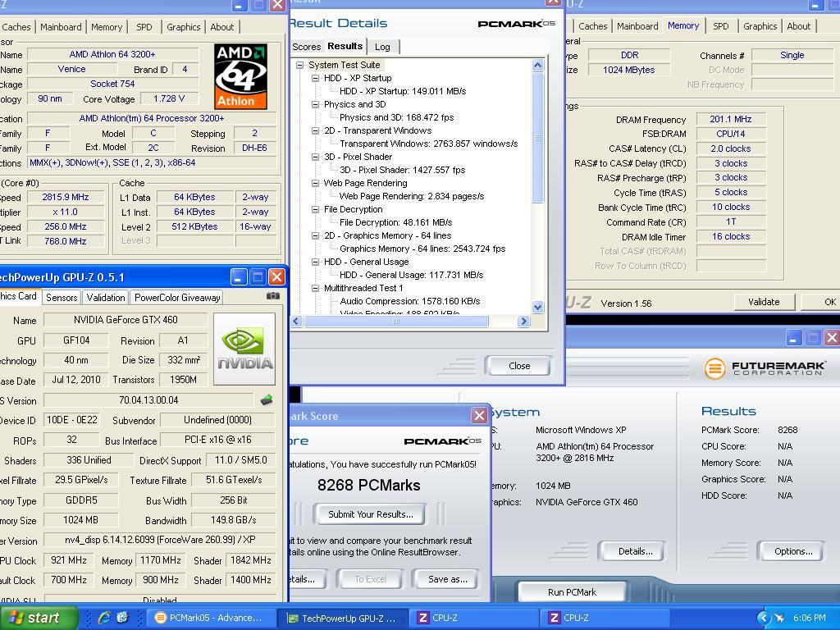
Task: Open Mainboard tab in the right CPU-Z window
Action: (637, 25)
